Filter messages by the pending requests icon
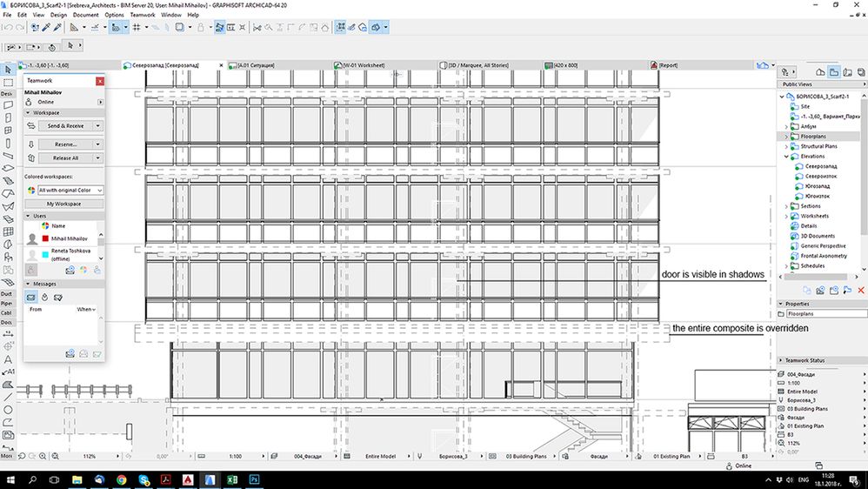The height and width of the screenshot is (489, 868). point(45,298)
